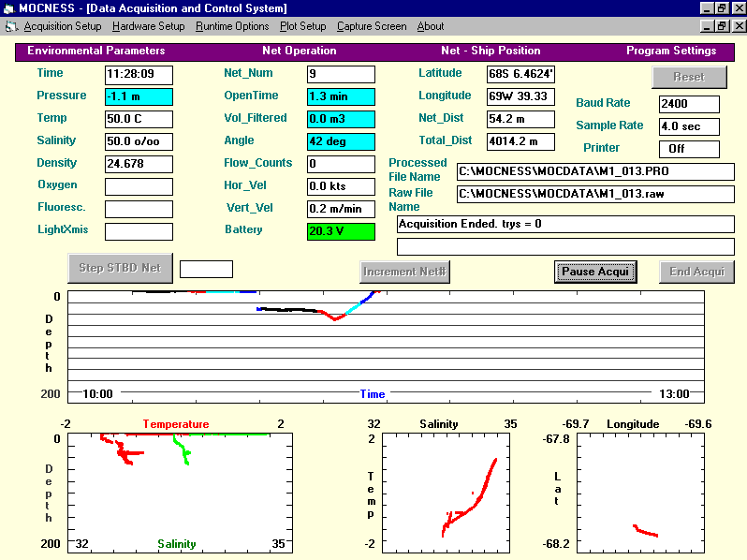Minimize the inner MOCNESS child window
747x560 pixels.
[707, 26]
